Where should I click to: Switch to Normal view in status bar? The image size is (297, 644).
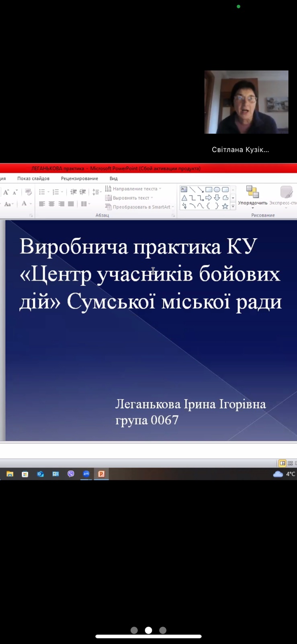tap(283, 463)
